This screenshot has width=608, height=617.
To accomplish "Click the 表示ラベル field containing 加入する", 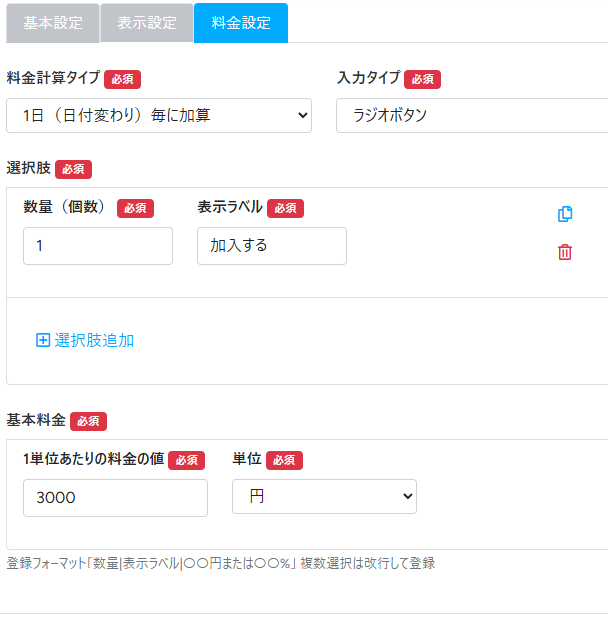I will 271,246.
